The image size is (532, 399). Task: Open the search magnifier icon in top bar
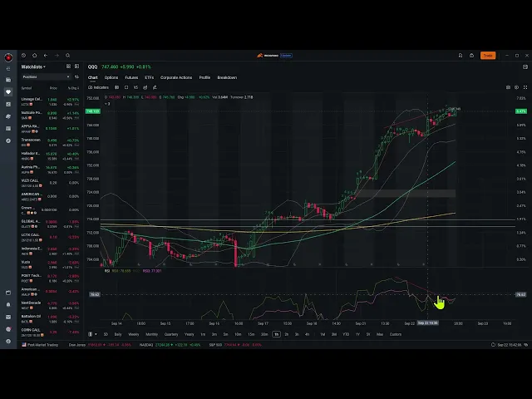tap(68, 56)
